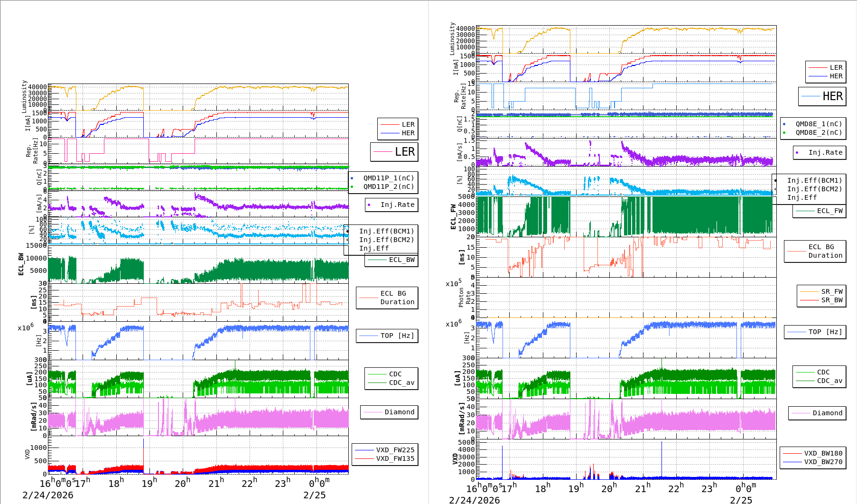Screen dimensions: 857x504
Task: Click the Luminosity axis label on right plot
Action: point(452,38)
